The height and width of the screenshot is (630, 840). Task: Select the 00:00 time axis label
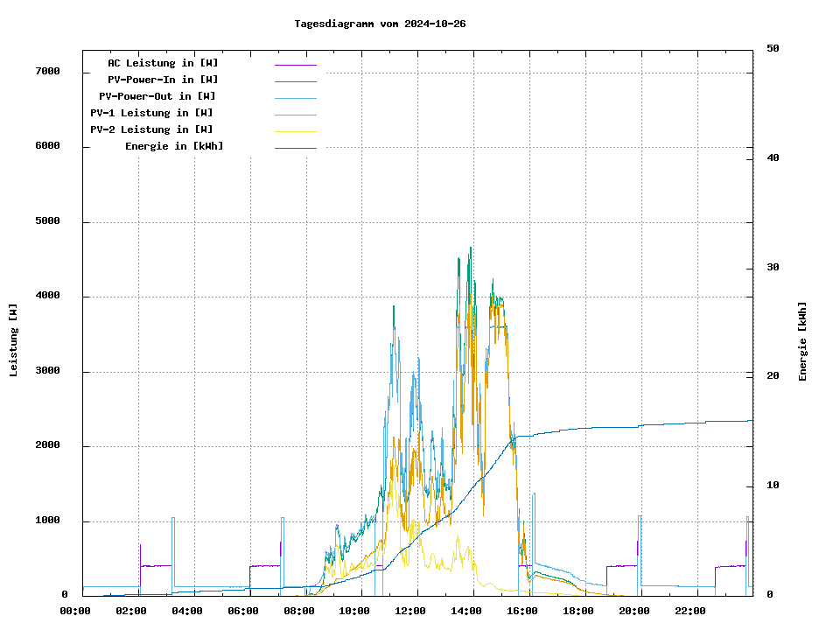pos(75,611)
